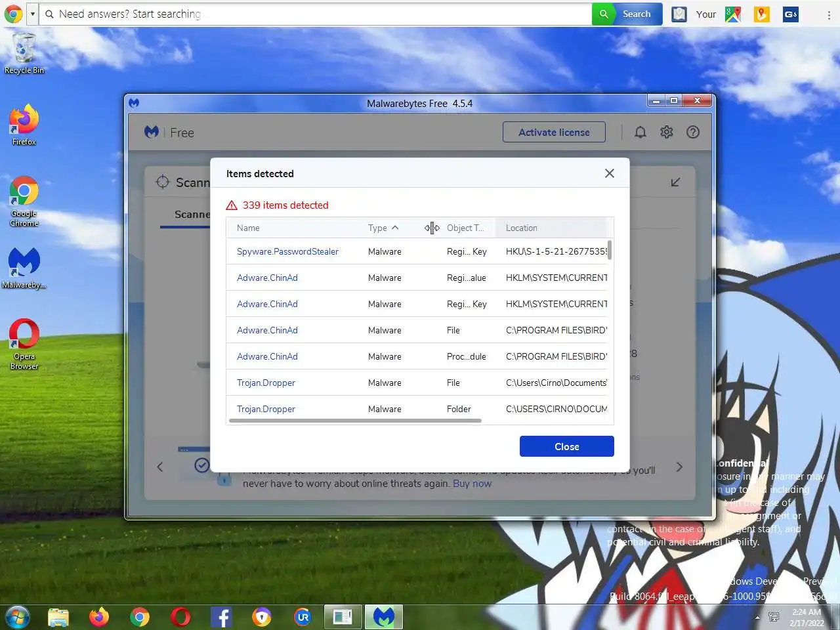The image size is (840, 630).
Task: Open the Google Maps toolbar icon
Action: pos(733,14)
